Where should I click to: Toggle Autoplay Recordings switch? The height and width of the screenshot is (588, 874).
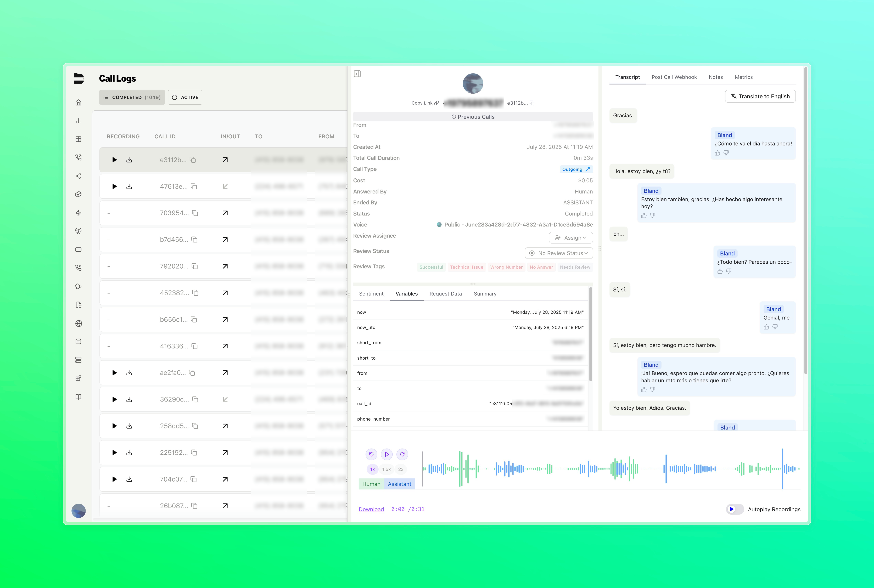(x=735, y=509)
